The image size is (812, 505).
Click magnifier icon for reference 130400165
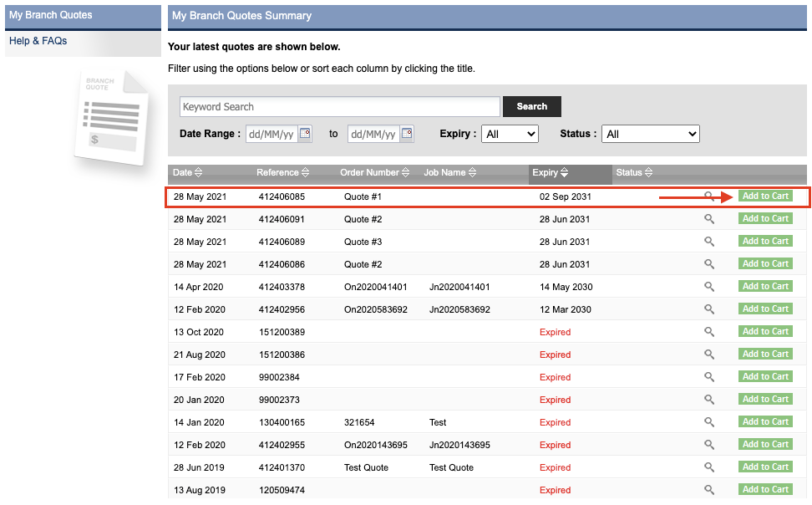(709, 422)
